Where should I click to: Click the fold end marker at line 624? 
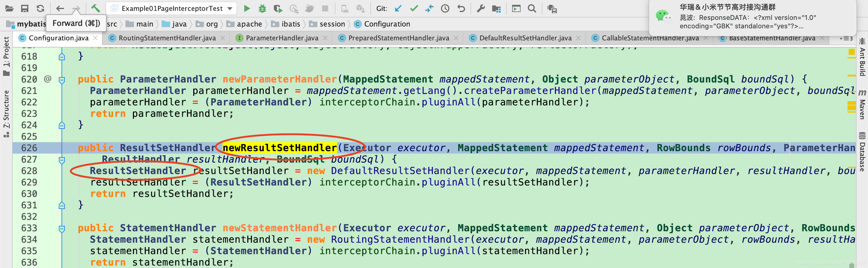[62, 126]
